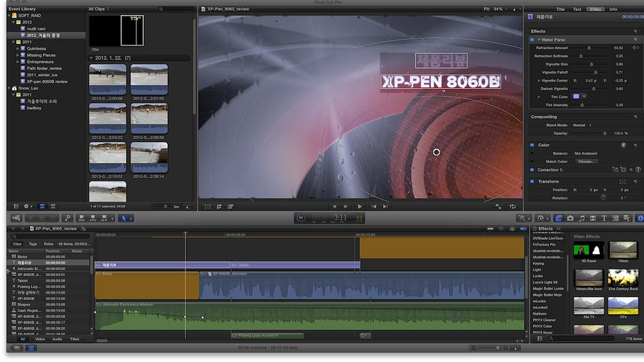
Task: Toggle the Color section checkbox
Action: click(532, 145)
